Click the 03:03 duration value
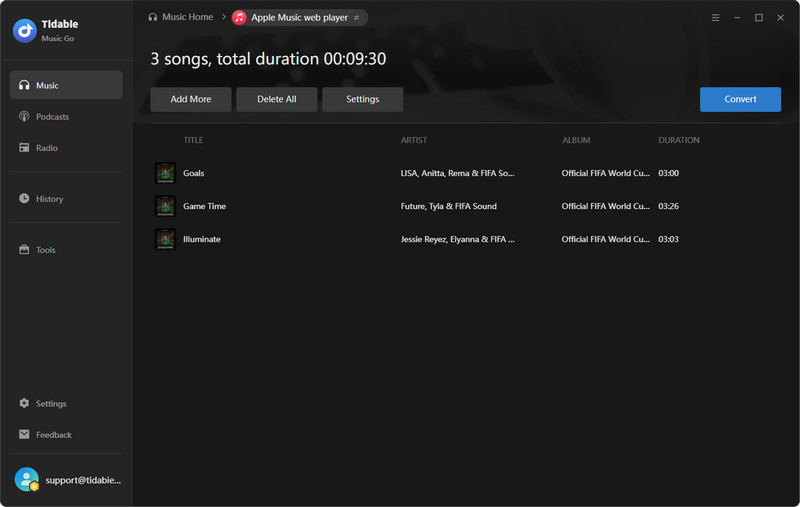Screen dimensions: 800x507 pos(668,239)
